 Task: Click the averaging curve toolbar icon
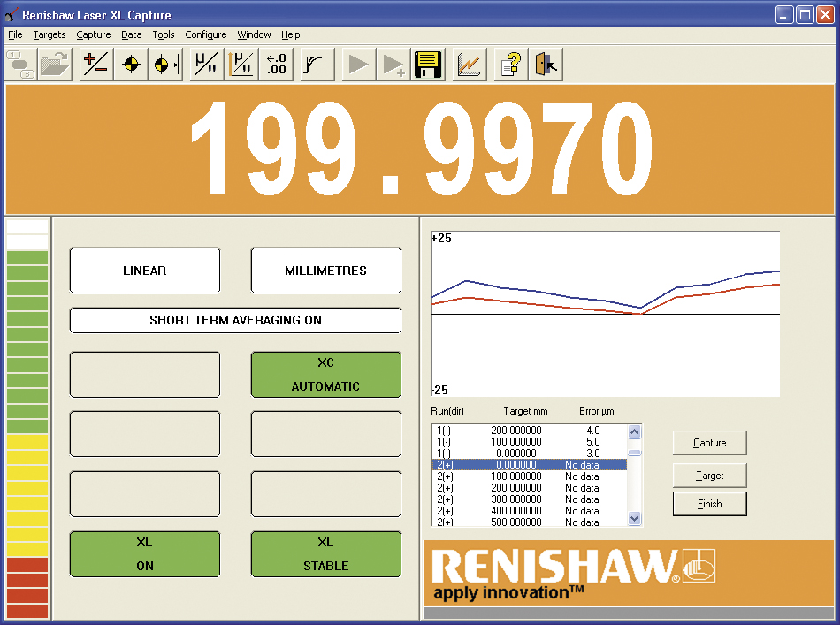317,65
